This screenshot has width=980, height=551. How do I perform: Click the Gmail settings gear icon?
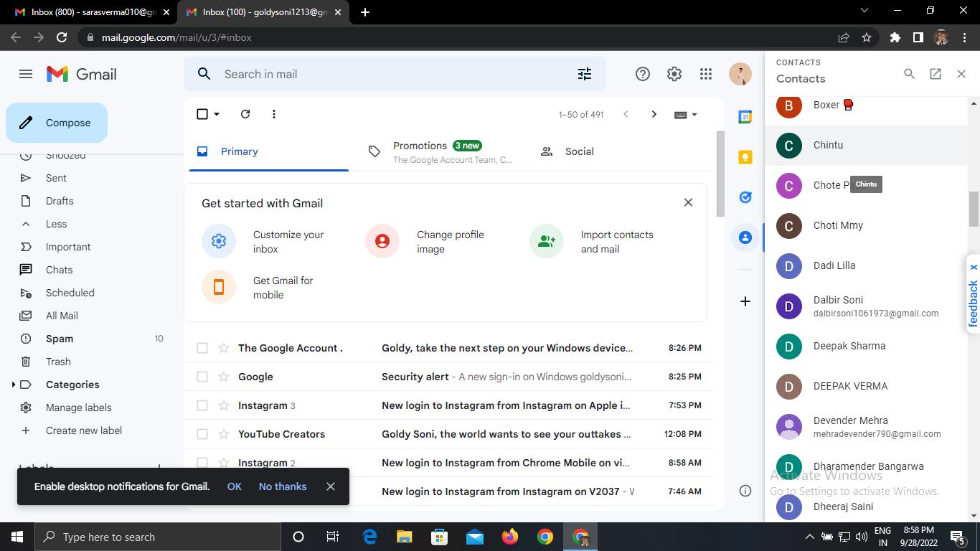click(674, 74)
